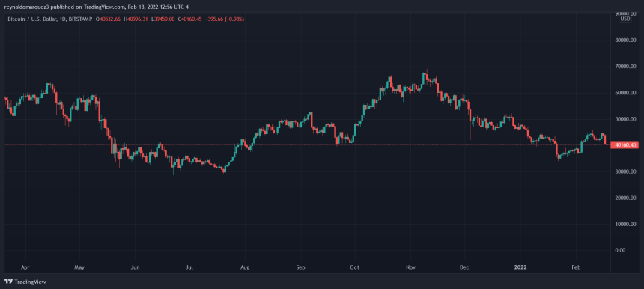Click the 2022 label on time axis
Screen dimensions: 644x289
coord(520,267)
